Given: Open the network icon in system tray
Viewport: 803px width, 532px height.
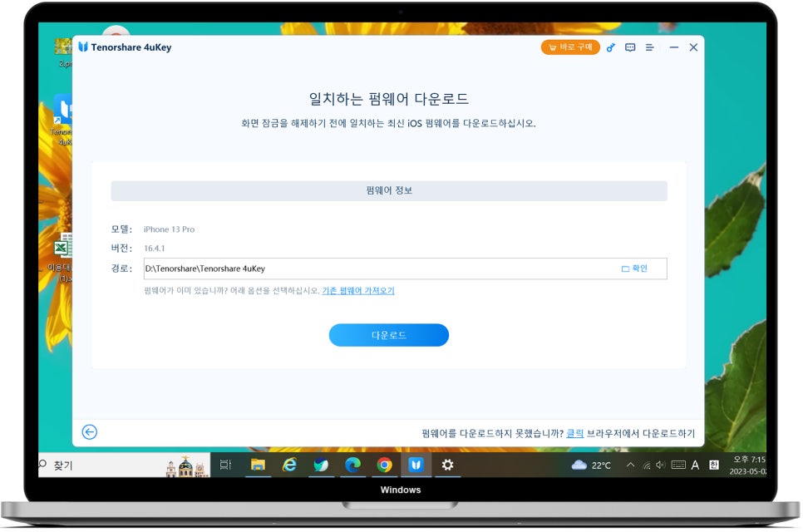Looking at the screenshot, I should 647,465.
